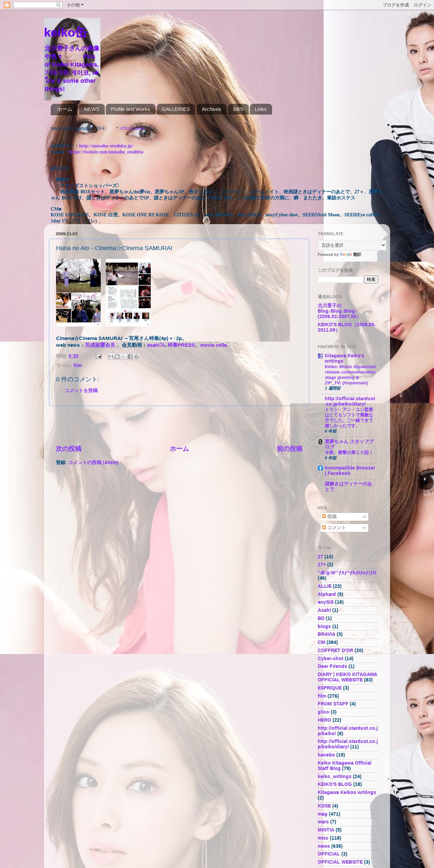Open the GALLERIES tab
This screenshot has height=868, width=434.
(x=176, y=109)
